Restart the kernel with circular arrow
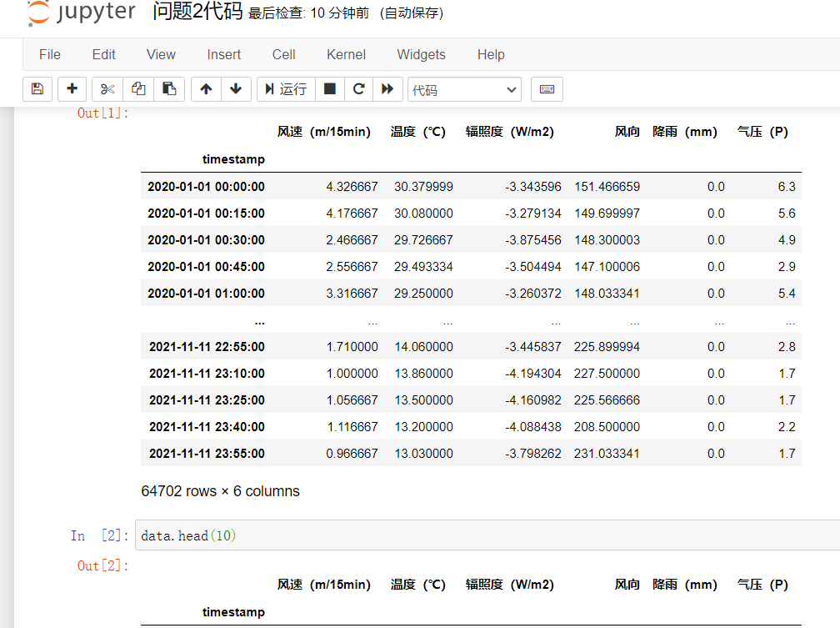Image resolution: width=840 pixels, height=628 pixels. click(x=358, y=89)
